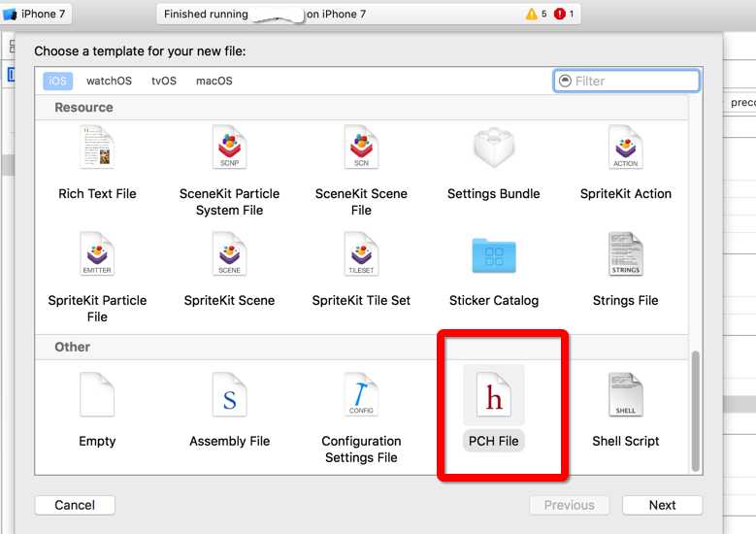Click the iPhone 7 scheme device selector
756x534 pixels.
35,14
